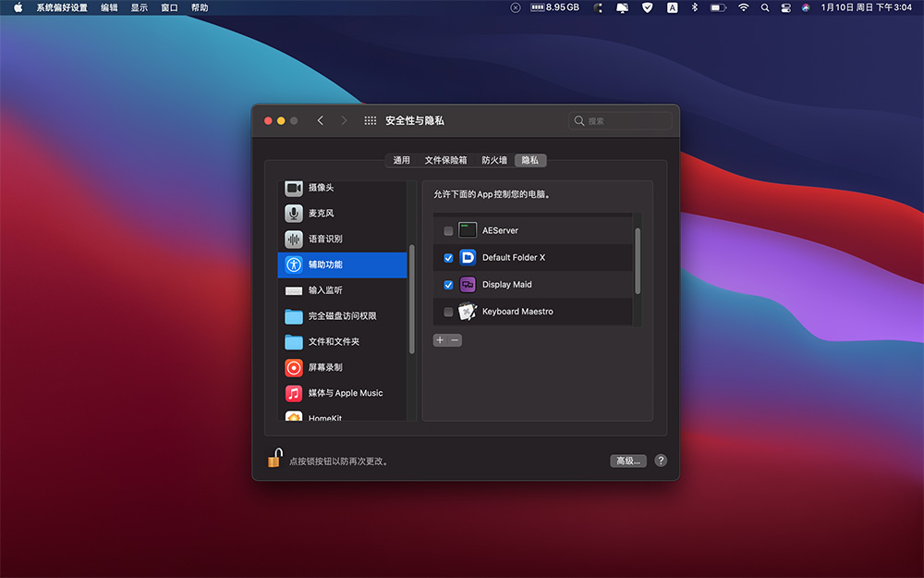924x578 pixels.
Task: Focus the 搜索 search field
Action: [620, 121]
